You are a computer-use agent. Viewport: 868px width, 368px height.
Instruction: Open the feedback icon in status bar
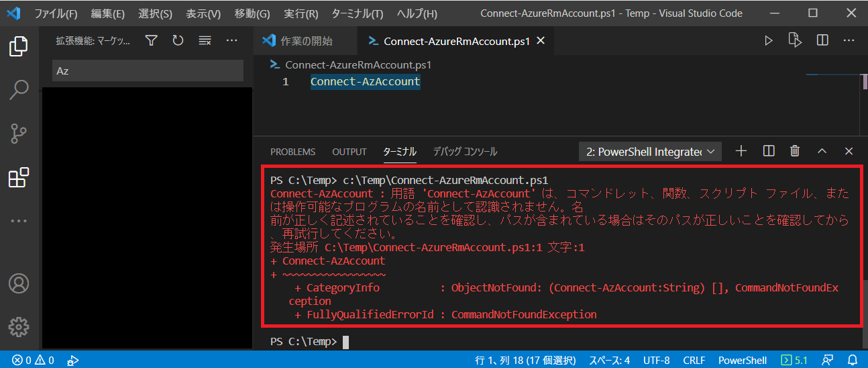coord(828,360)
